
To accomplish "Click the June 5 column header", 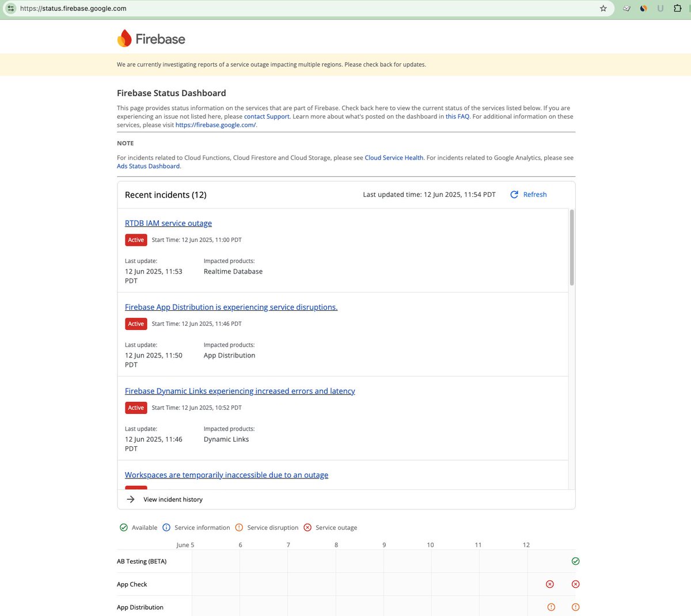I will [185, 545].
